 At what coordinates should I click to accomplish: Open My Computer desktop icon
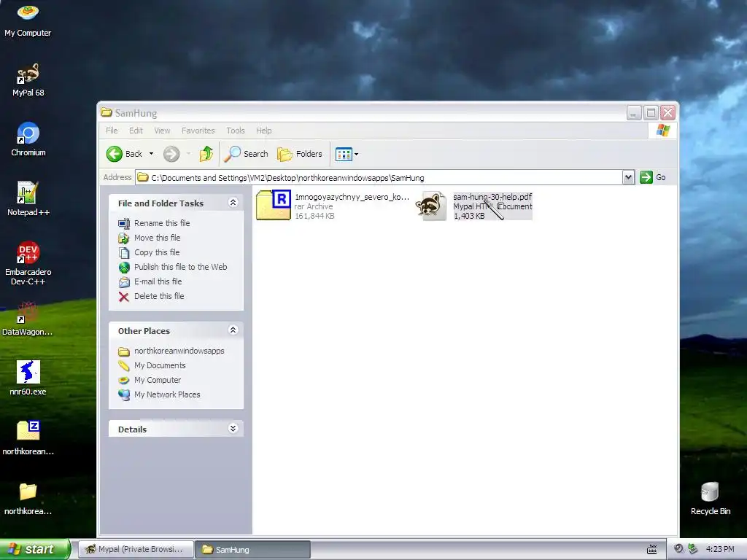point(28,20)
